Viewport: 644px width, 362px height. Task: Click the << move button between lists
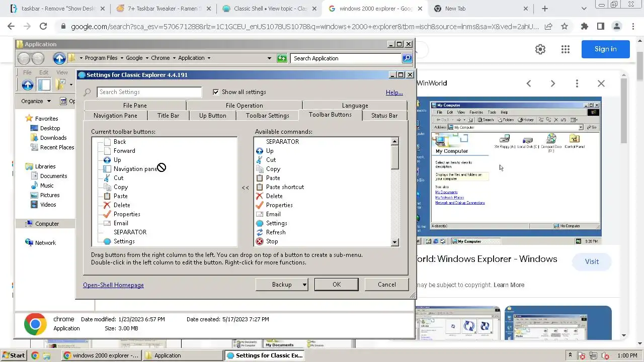245,188
